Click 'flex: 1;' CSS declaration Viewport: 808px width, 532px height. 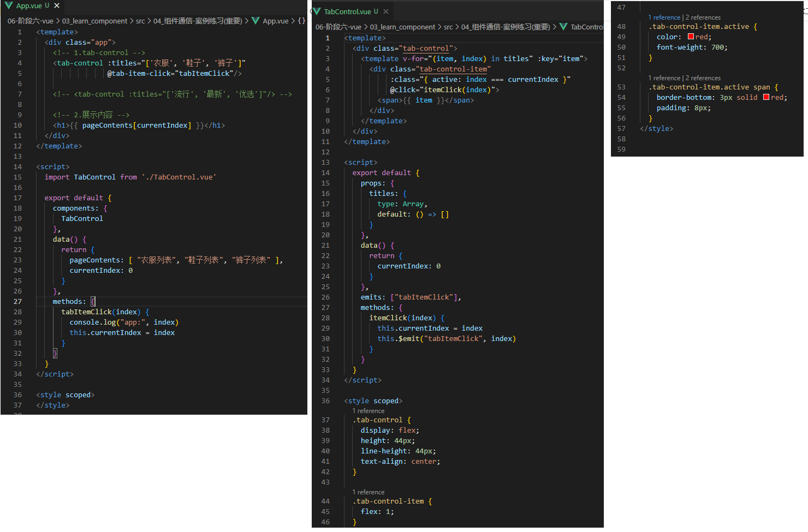click(377, 511)
